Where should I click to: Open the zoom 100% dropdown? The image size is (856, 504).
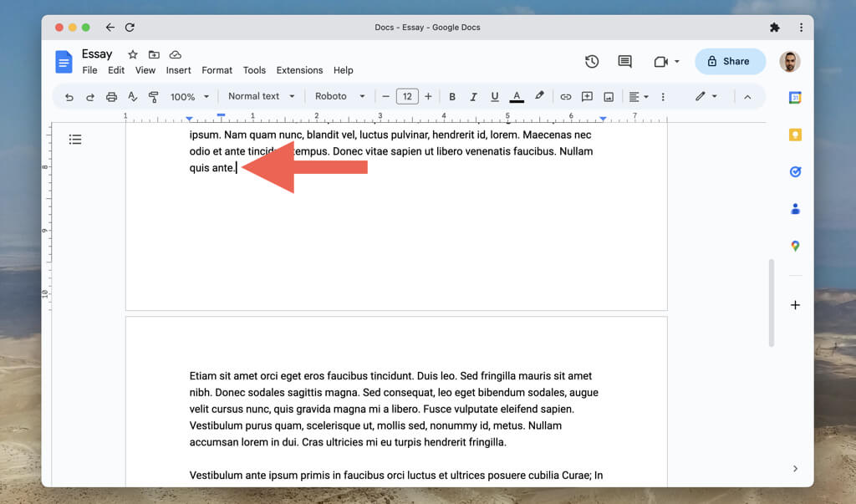tap(190, 97)
